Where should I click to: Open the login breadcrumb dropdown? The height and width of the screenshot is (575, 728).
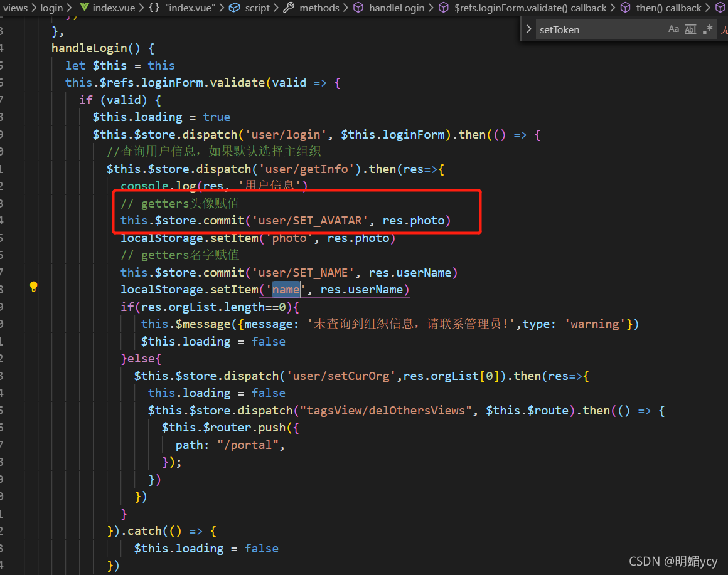pos(51,8)
